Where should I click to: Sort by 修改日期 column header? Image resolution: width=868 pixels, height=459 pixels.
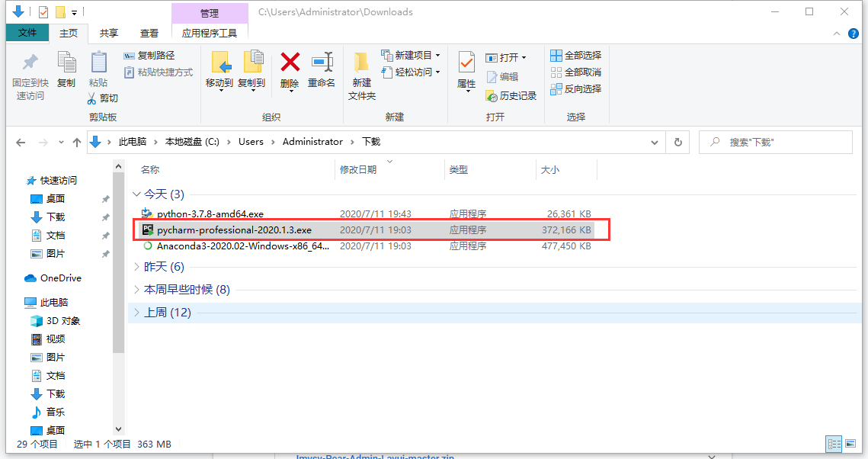358,169
